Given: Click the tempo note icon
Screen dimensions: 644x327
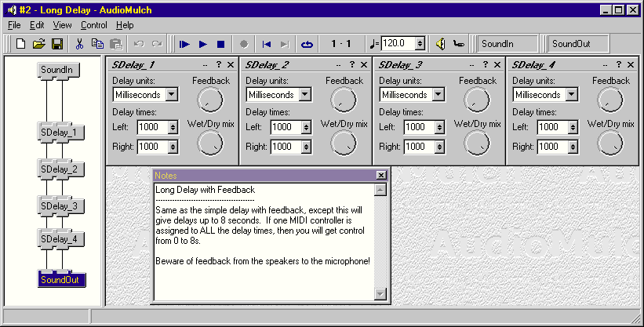Looking at the screenshot, I should point(373,44).
